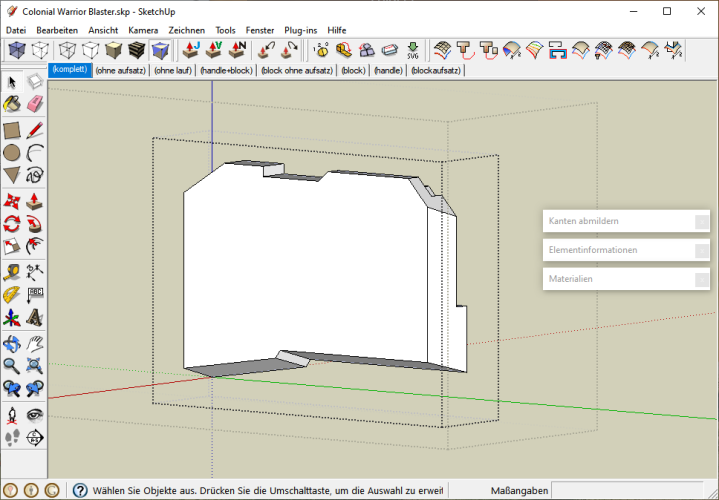Pick the Push/Pull tool

point(35,200)
